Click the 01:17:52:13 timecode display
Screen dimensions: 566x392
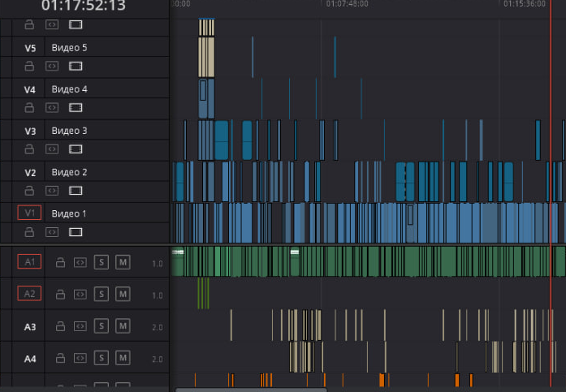[x=84, y=6]
